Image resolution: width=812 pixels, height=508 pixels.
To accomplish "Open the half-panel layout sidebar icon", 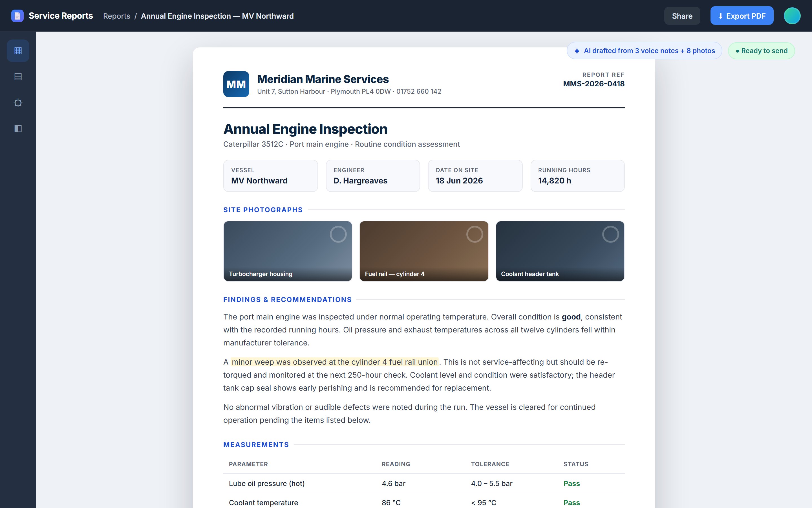I will (18, 129).
